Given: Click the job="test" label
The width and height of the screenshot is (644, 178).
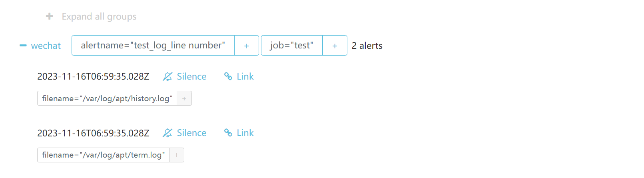Looking at the screenshot, I should tap(291, 46).
